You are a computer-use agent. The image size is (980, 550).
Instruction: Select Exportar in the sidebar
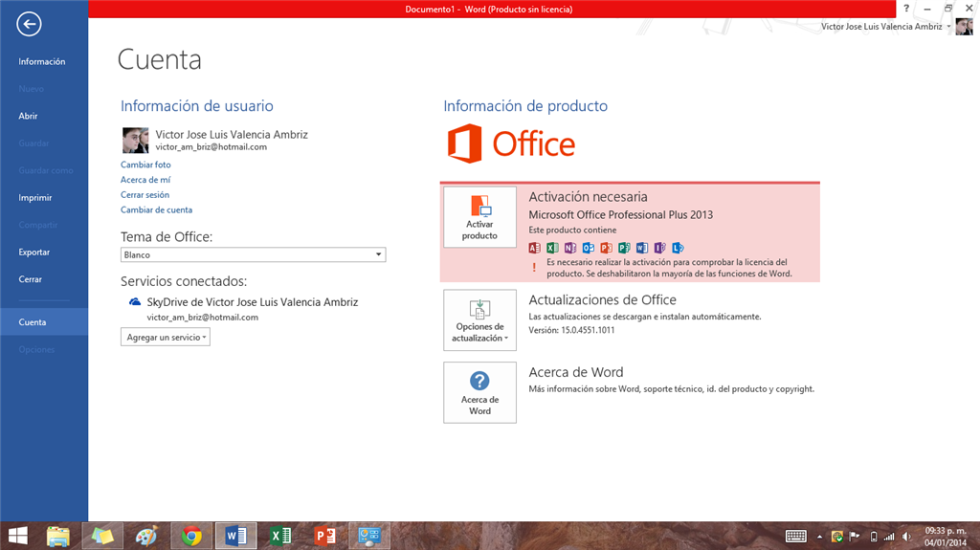pyautogui.click(x=34, y=252)
